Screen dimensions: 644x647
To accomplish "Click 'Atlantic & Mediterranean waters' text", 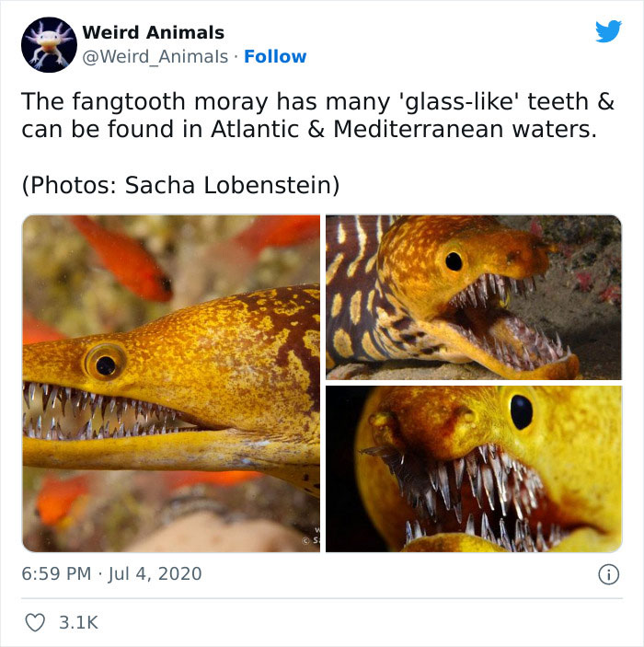I will (404, 129).
